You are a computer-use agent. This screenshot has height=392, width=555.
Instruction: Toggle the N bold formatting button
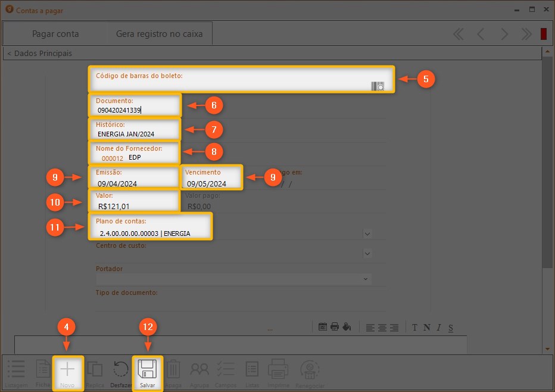point(426,327)
